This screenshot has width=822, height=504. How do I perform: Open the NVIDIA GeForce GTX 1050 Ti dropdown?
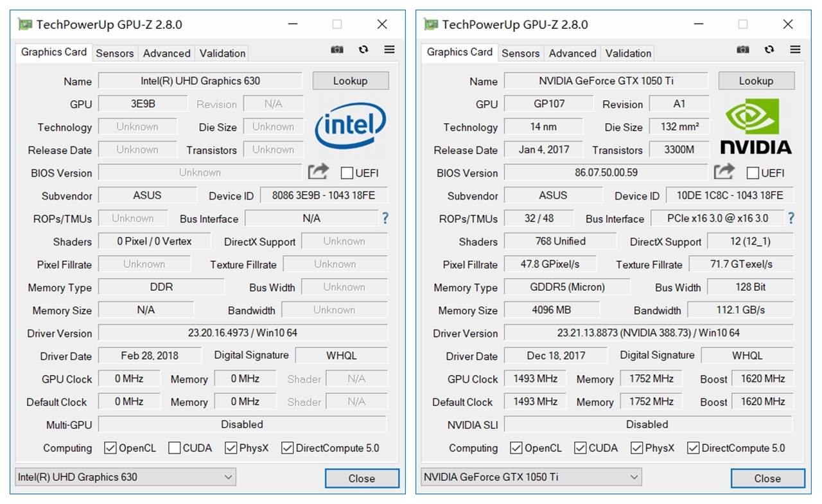click(x=531, y=477)
